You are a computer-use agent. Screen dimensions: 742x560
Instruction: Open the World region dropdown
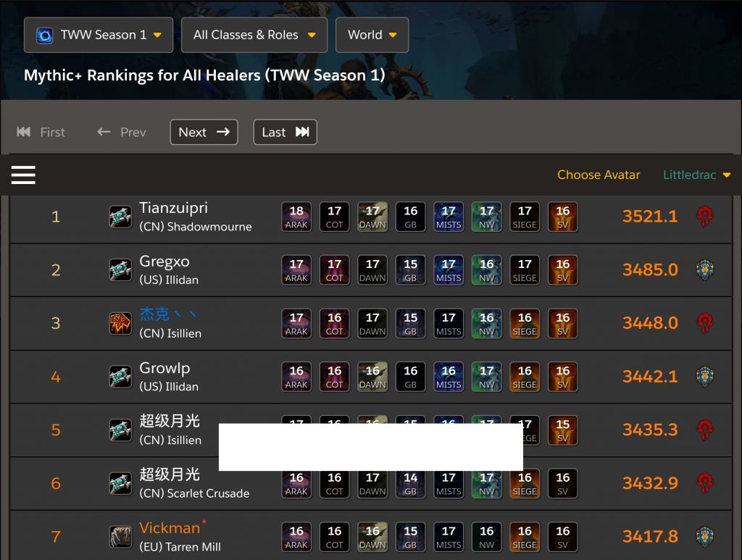tap(372, 35)
